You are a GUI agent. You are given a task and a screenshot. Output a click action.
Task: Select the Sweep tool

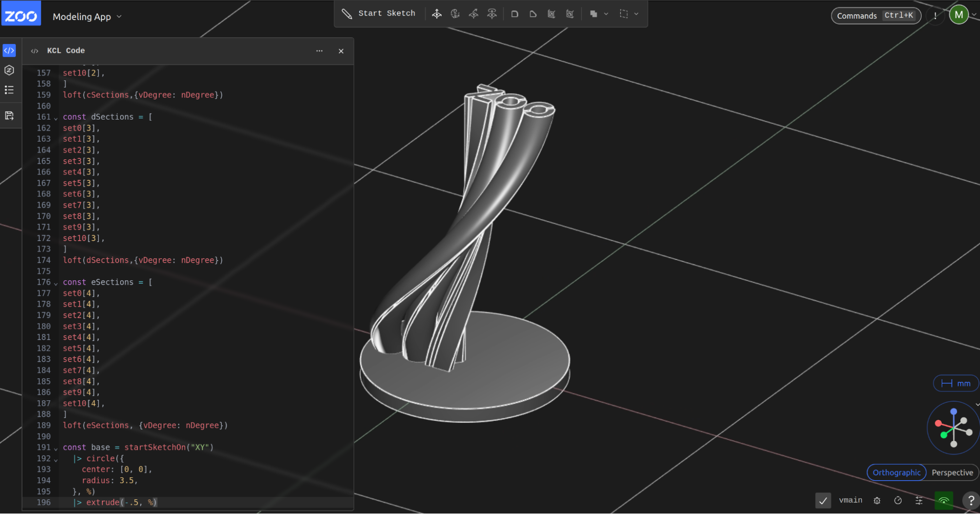pos(474,14)
